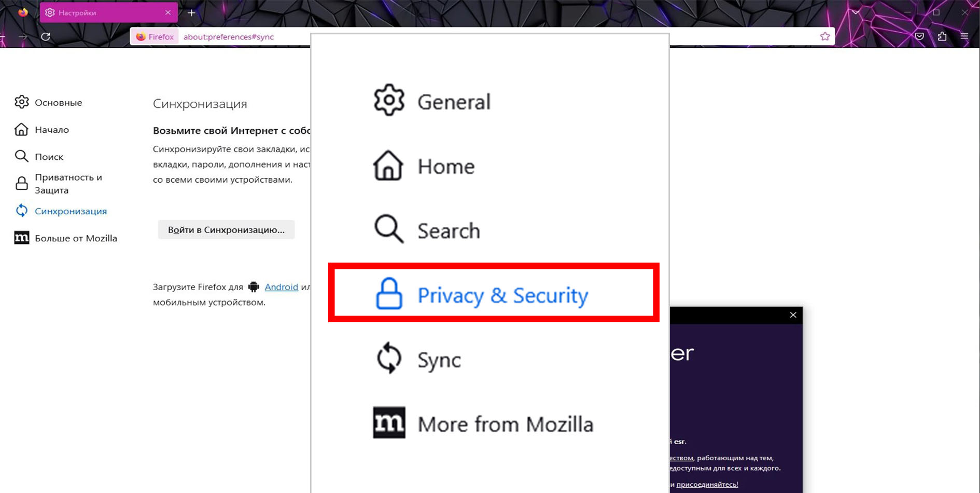The image size is (980, 493).
Task: Click the Начало home icon
Action: point(21,129)
